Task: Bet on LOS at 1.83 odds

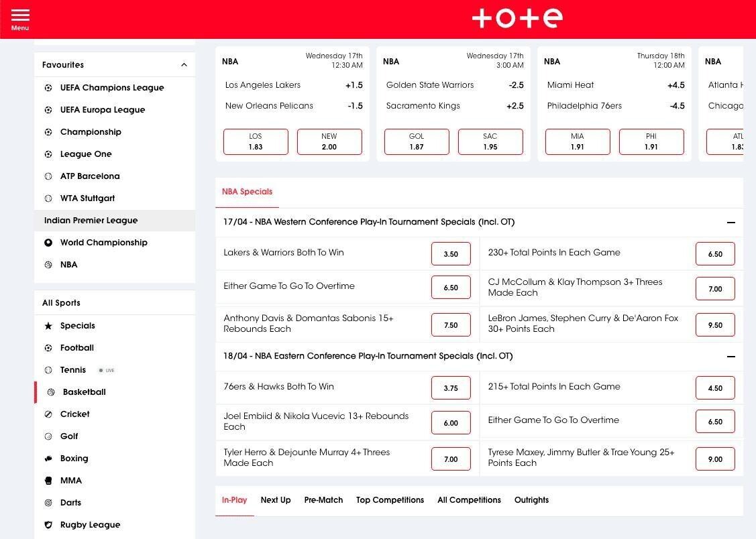Action: [x=256, y=141]
